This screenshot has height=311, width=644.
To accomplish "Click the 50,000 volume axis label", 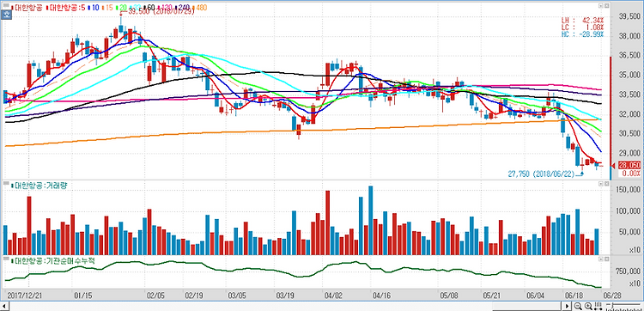I will pos(629,232).
